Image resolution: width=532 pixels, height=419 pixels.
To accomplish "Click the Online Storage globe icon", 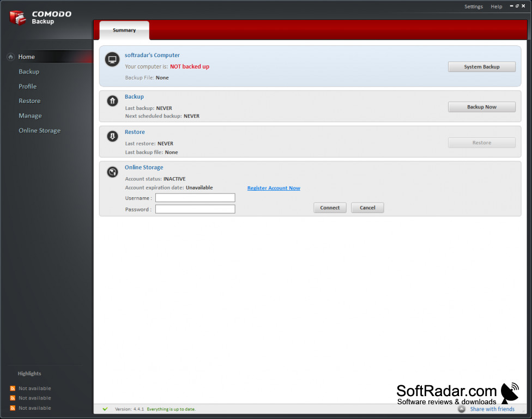I will [x=113, y=172].
